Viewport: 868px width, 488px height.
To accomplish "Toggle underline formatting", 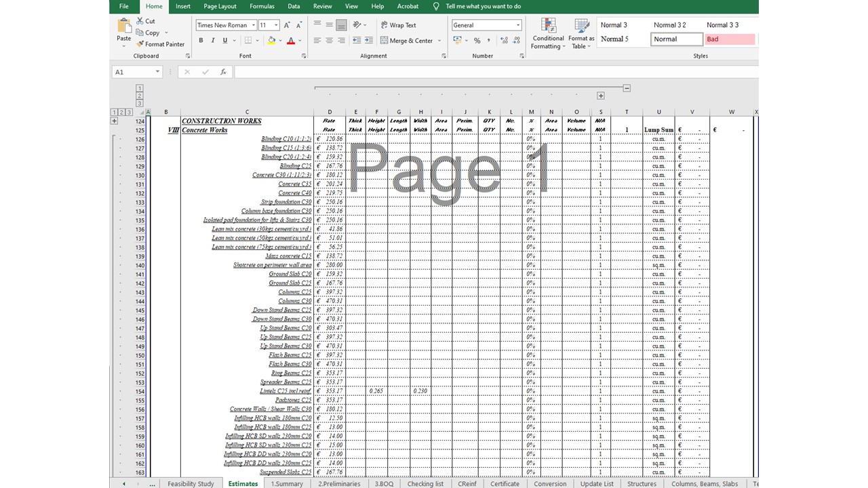I will (225, 41).
